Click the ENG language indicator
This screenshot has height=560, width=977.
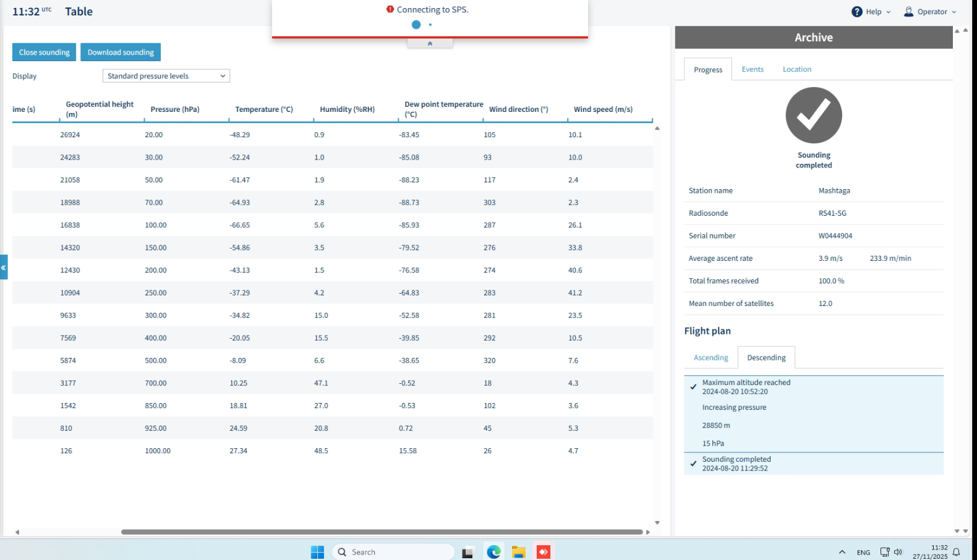coord(863,553)
